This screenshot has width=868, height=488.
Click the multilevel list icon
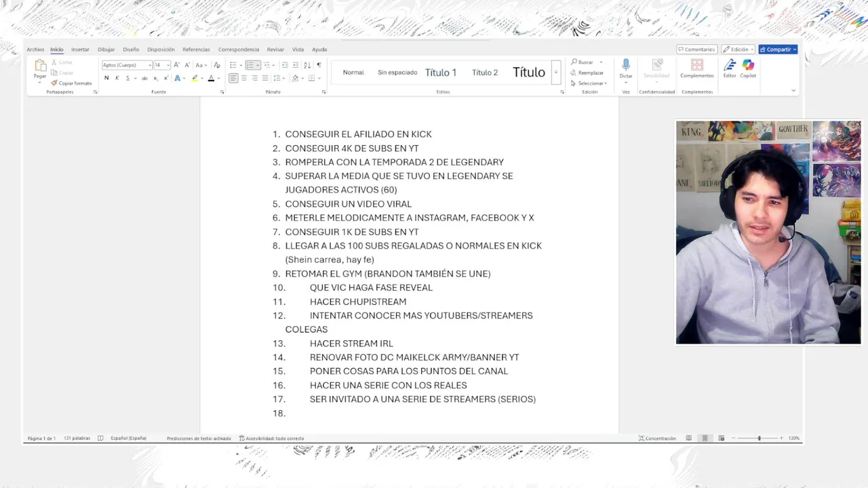coord(267,65)
